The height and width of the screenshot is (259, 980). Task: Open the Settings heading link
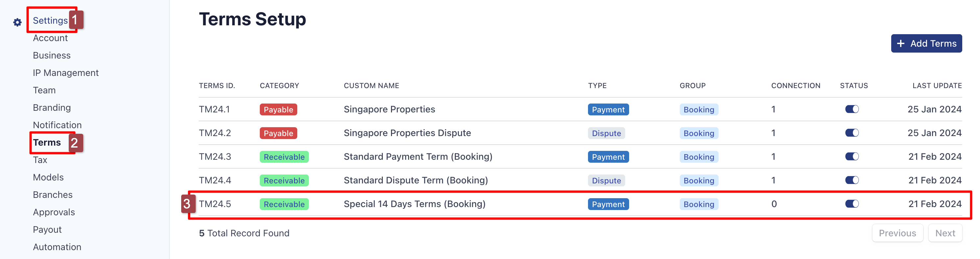[x=50, y=20]
